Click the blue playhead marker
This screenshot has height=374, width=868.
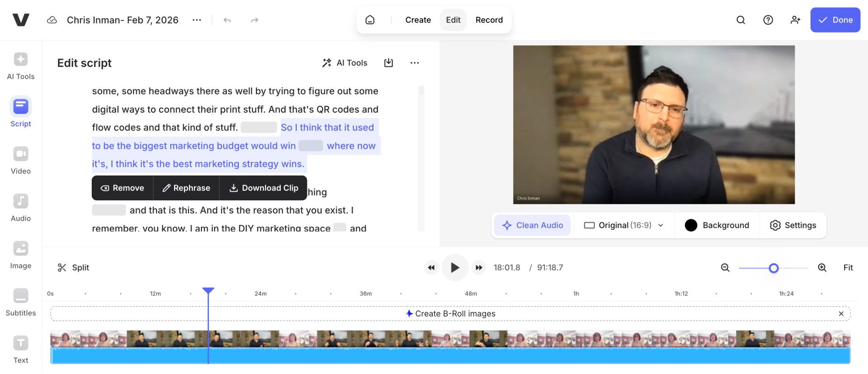click(x=208, y=291)
